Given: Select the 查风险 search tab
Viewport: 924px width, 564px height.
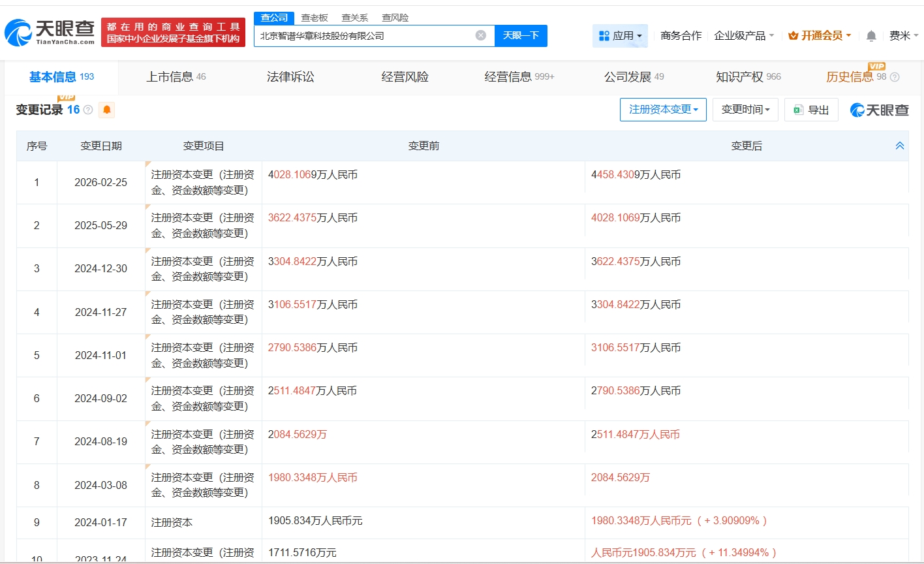Looking at the screenshot, I should 395,18.
